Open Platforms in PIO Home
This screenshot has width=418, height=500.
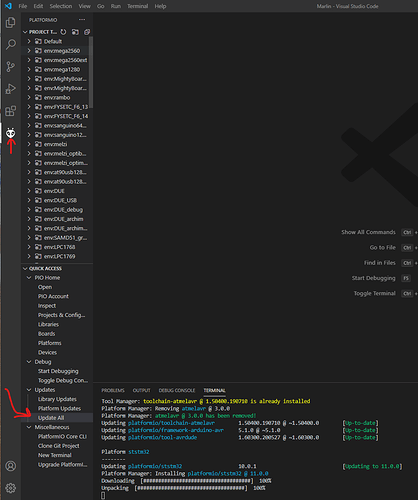(x=50, y=343)
